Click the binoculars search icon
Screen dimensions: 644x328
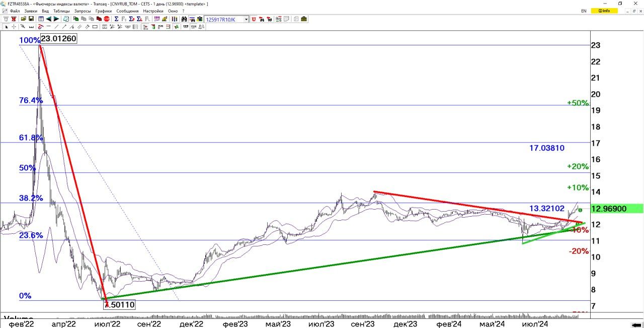(x=184, y=19)
